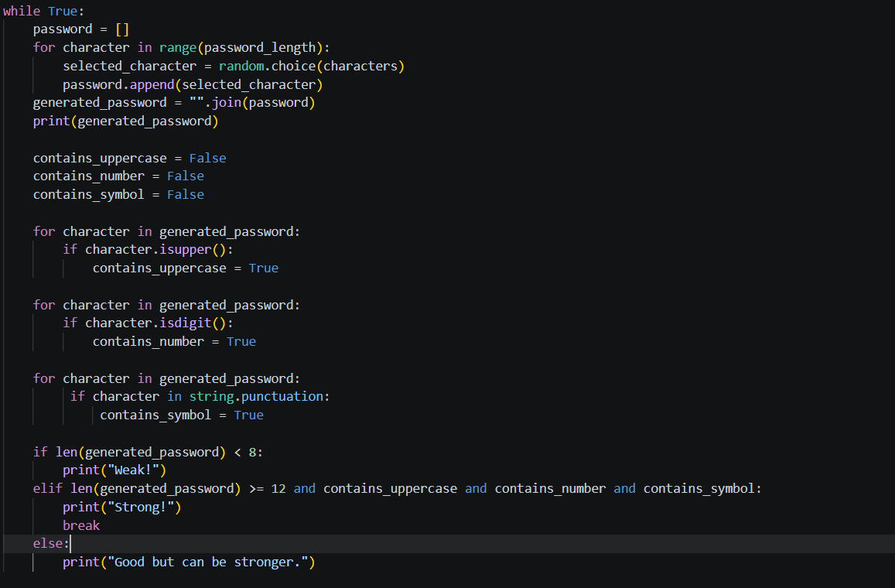Click the '"".join(password)' line
The height and width of the screenshot is (588, 895).
173,103
